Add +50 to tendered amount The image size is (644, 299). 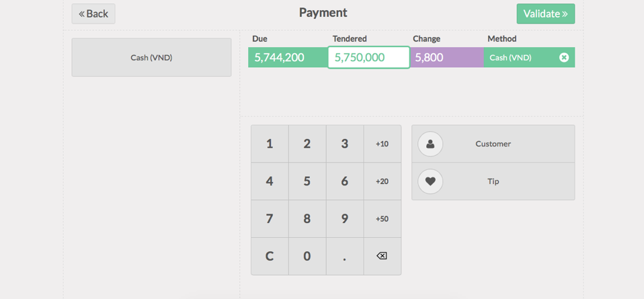pyautogui.click(x=382, y=219)
